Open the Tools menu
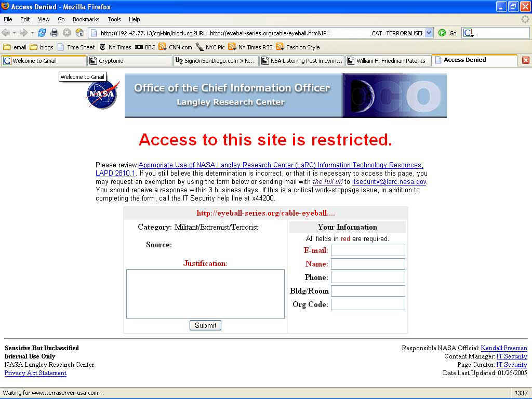This screenshot has width=532, height=399. tap(114, 19)
